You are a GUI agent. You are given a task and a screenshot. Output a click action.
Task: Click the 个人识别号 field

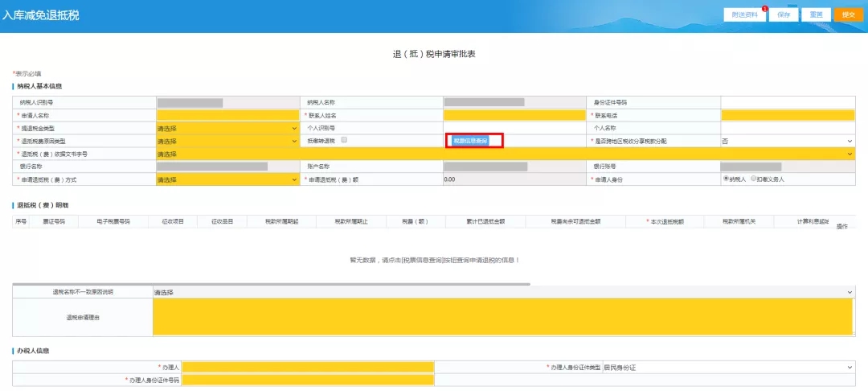(514, 129)
